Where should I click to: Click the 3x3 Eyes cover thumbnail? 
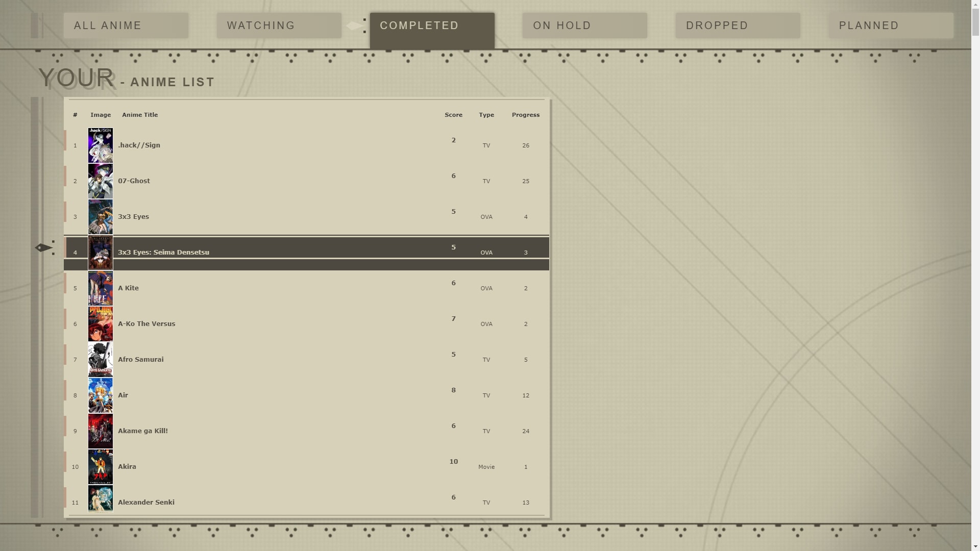[101, 217]
